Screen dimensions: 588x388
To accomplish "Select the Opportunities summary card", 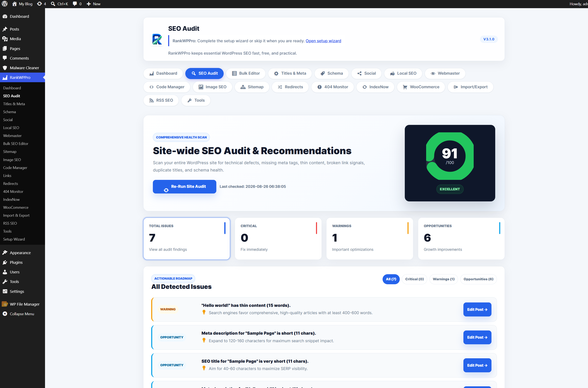I will tap(461, 238).
